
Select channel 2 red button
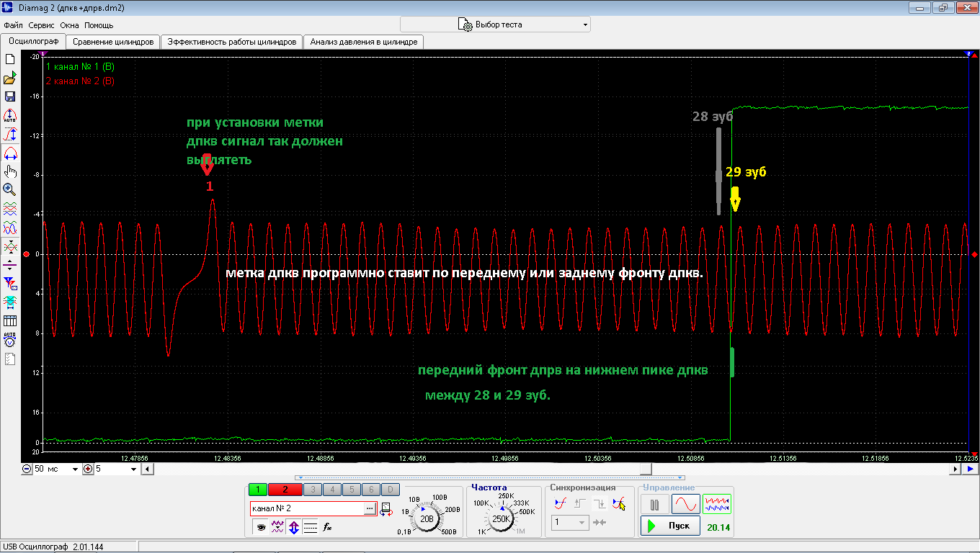coord(285,490)
